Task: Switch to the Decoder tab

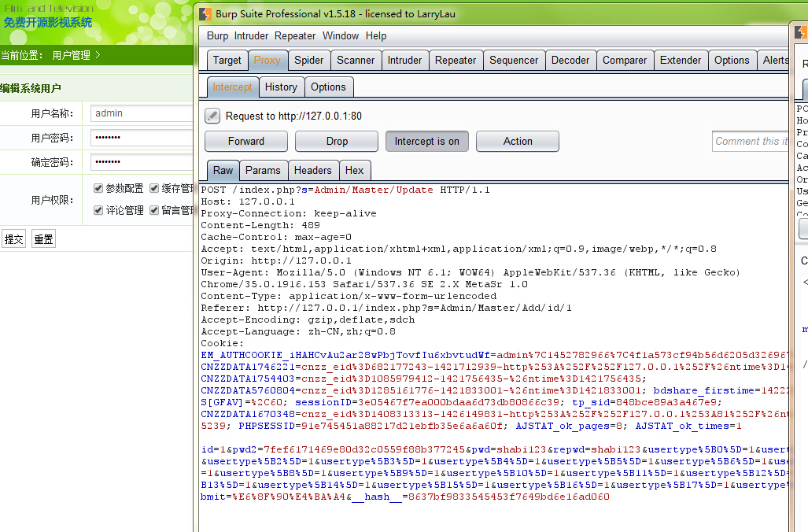Action: pos(570,61)
